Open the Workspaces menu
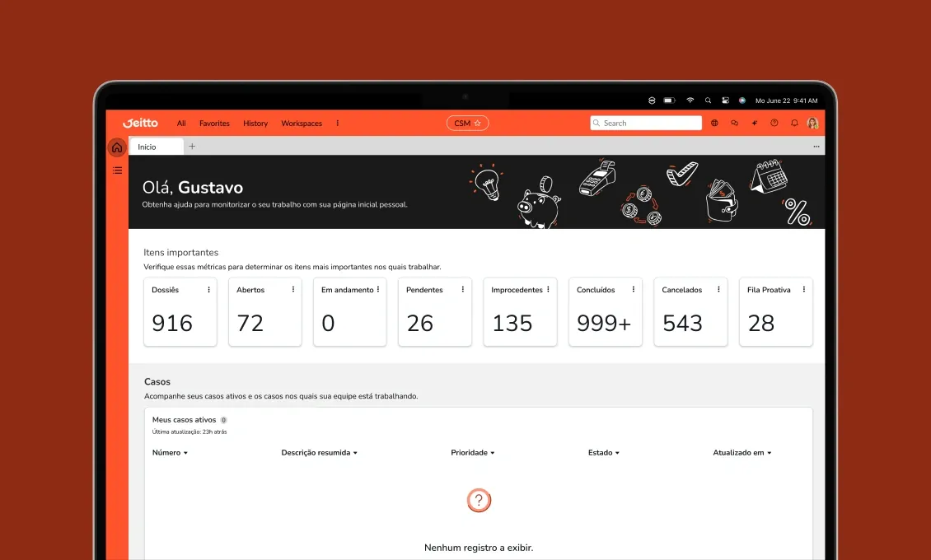The width and height of the screenshot is (931, 560). 302,124
